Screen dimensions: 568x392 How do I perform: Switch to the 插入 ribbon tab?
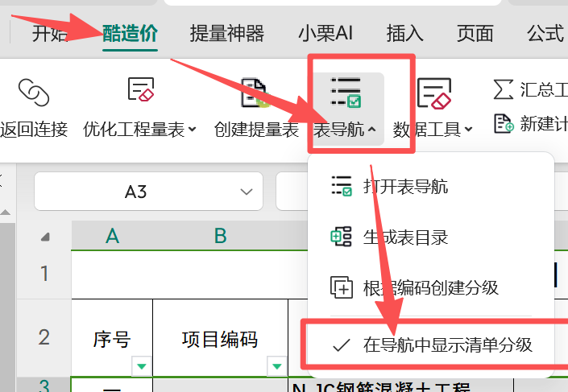(x=404, y=33)
